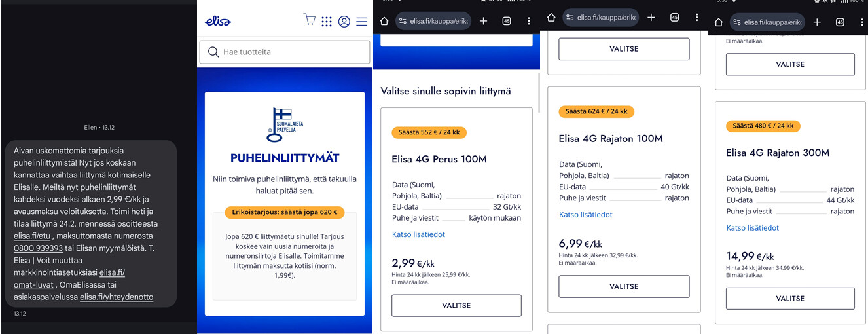Open the elisa.fi/etu link in the SMS
The width and height of the screenshot is (868, 334).
coord(31,236)
